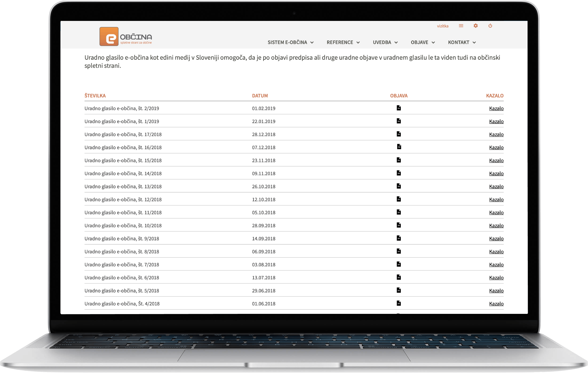Open the hamburger menu icon

461,26
